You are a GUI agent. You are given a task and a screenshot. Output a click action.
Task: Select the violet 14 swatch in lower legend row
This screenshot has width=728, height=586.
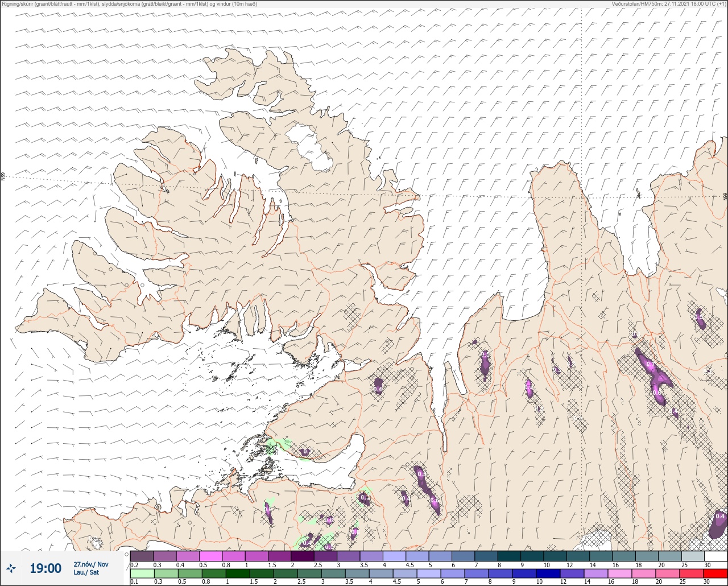[x=596, y=572]
